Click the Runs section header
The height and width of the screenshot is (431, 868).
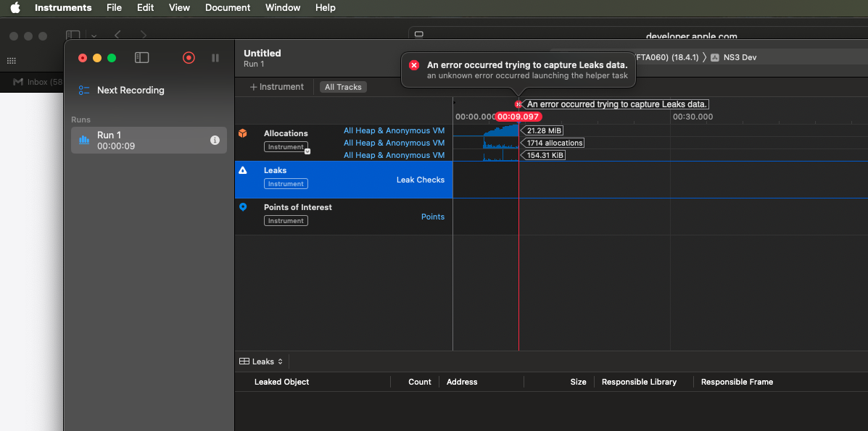click(80, 120)
